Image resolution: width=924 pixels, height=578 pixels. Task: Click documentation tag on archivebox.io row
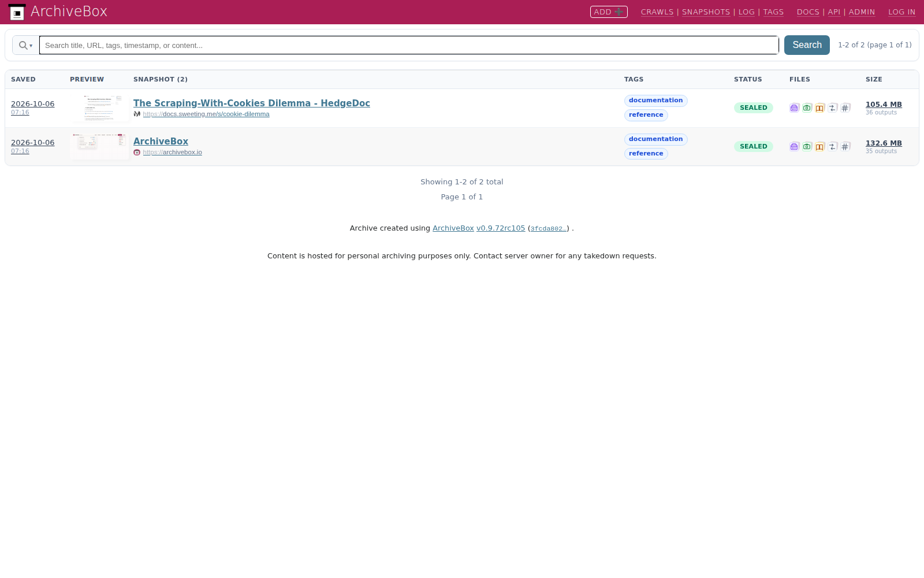(655, 139)
